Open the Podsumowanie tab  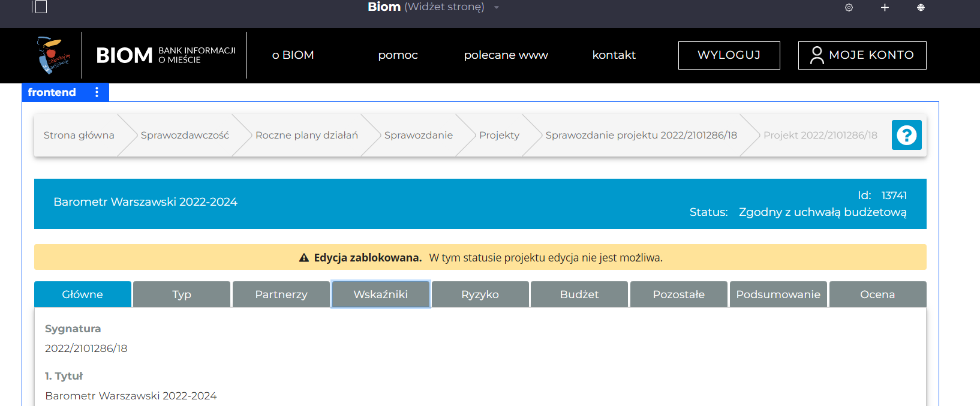pos(778,294)
